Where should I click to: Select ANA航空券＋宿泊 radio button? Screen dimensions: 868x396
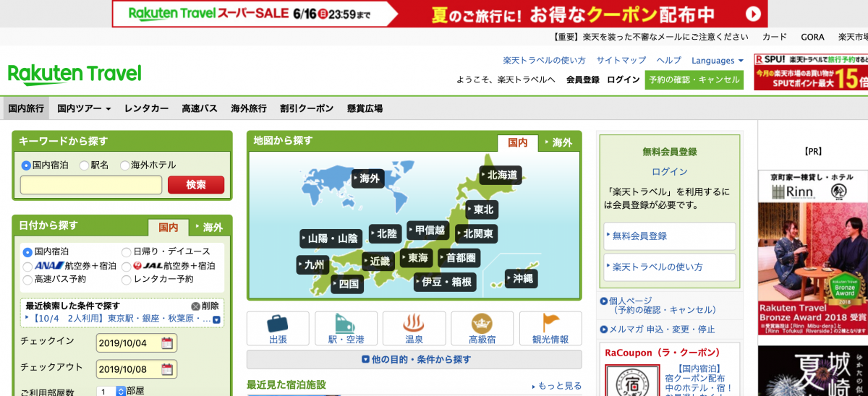[27, 266]
